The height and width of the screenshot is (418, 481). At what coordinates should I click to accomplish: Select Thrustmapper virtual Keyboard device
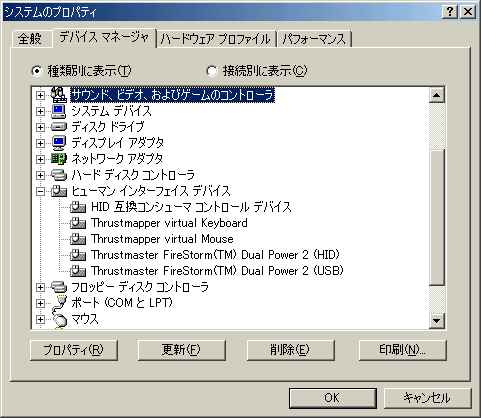tap(169, 223)
